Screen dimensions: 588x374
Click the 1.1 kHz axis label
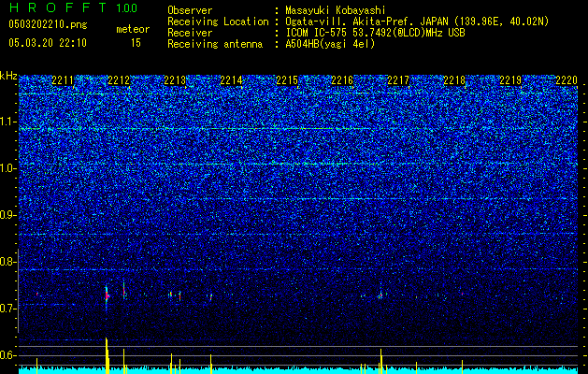click(x=8, y=122)
